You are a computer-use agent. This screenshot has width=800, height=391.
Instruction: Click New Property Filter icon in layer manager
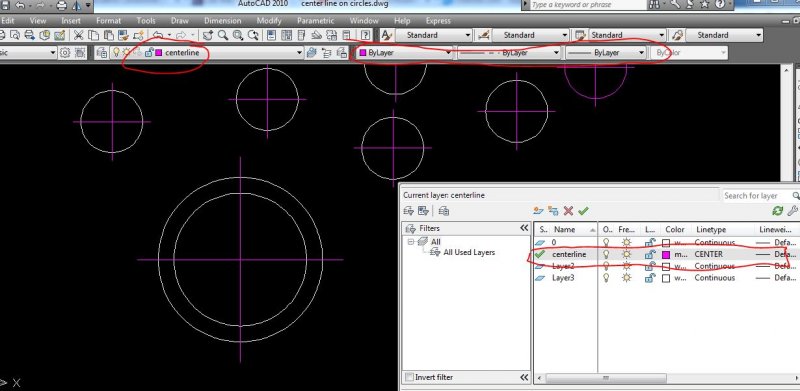pyautogui.click(x=408, y=211)
